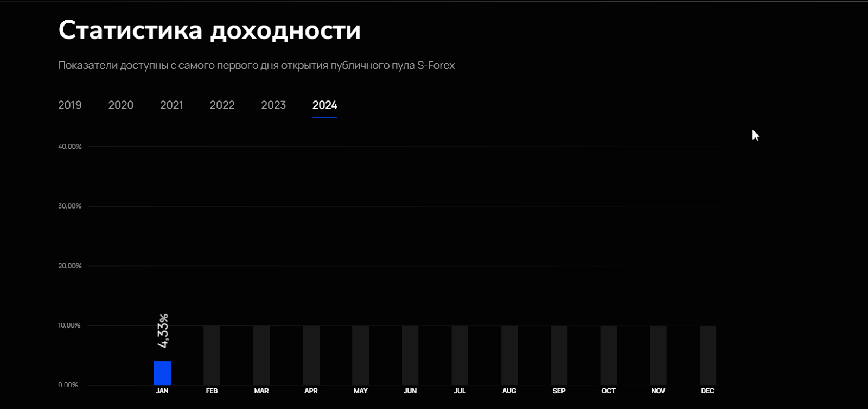Click the 30,00% axis label
This screenshot has width=868, height=409.
pos(70,206)
